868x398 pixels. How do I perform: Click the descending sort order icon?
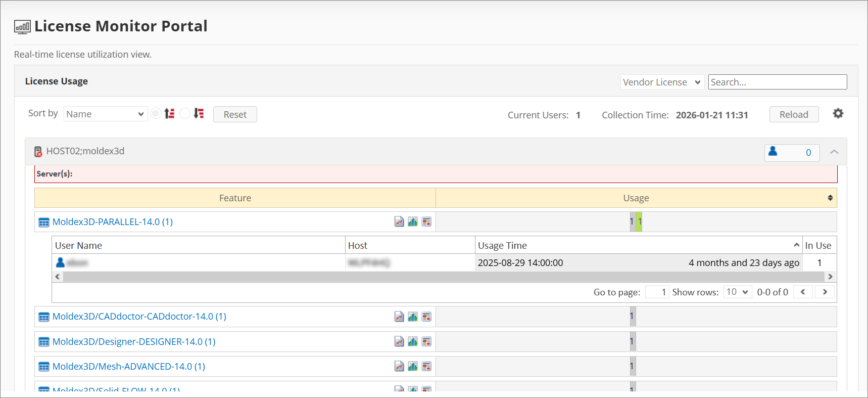point(199,113)
